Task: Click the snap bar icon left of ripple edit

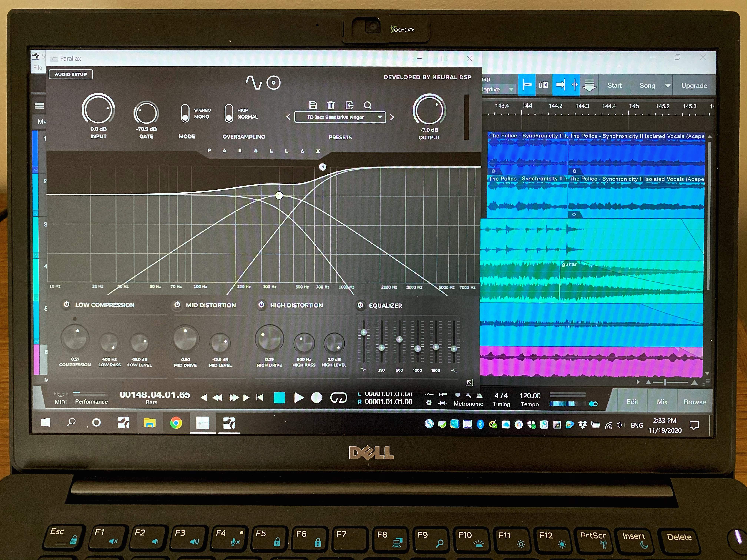Action: coord(527,85)
